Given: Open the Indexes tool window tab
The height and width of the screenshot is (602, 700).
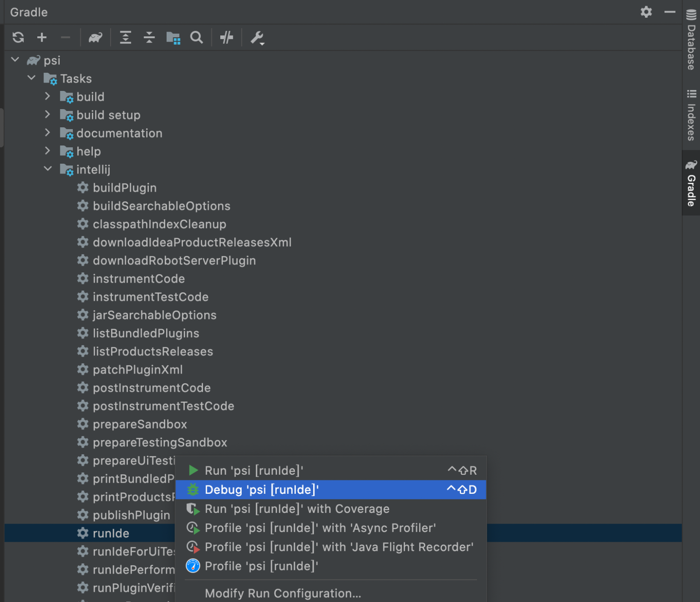Looking at the screenshot, I should 691,115.
